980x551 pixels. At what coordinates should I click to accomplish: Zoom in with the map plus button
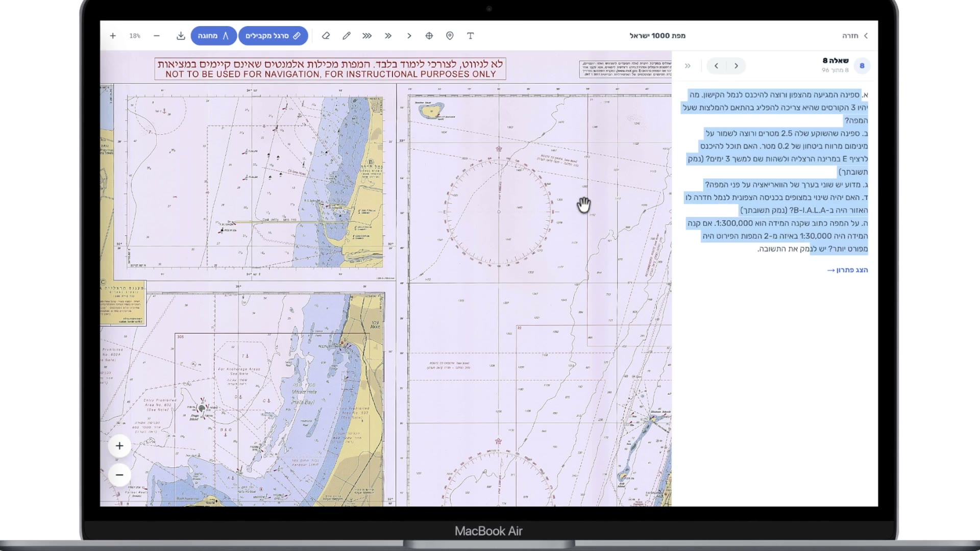coord(119,446)
